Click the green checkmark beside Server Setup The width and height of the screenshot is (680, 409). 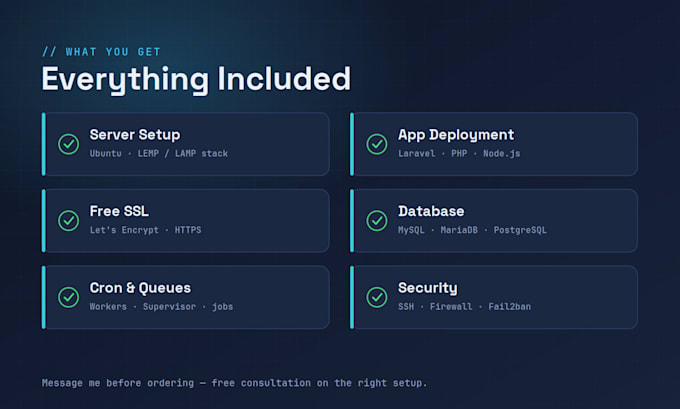pyautogui.click(x=69, y=144)
